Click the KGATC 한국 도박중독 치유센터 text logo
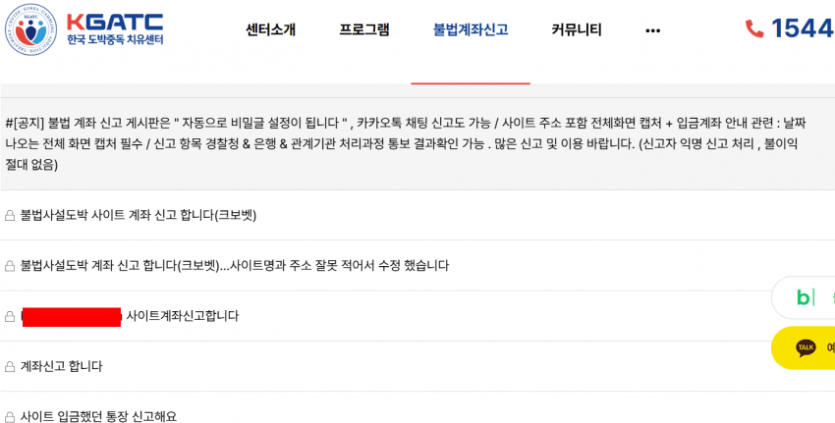835x423 pixels. click(115, 29)
